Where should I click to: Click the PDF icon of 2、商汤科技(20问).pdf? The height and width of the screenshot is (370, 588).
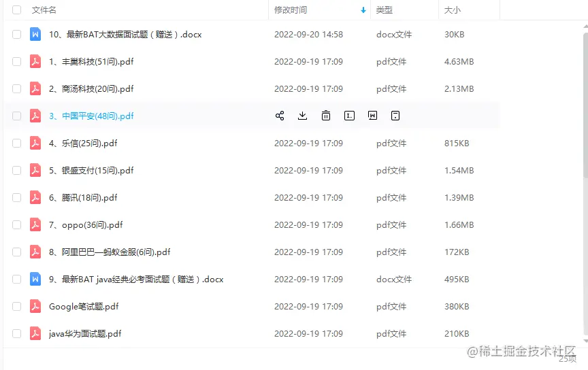35,89
